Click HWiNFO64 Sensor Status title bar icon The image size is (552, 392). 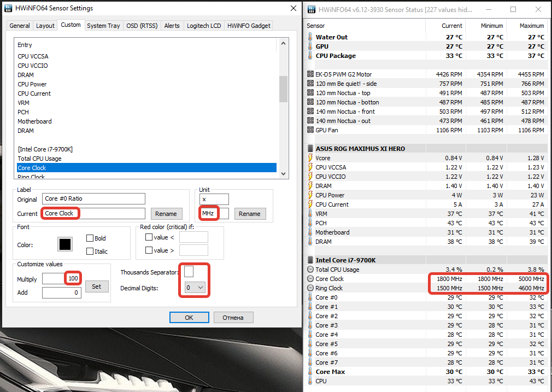[x=312, y=9]
